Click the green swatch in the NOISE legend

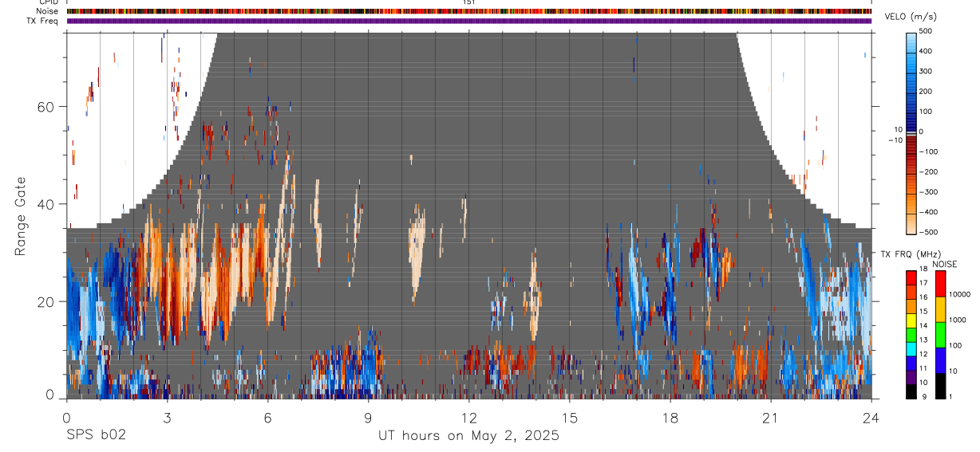pos(940,334)
